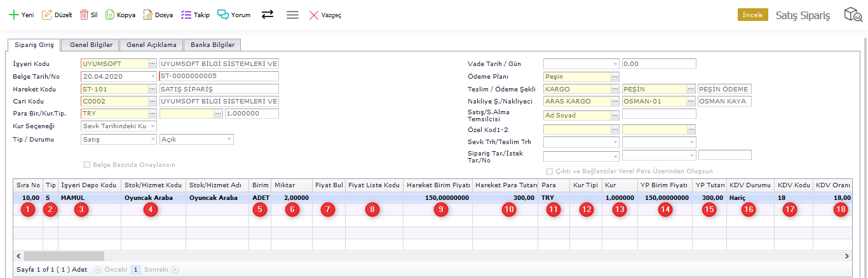Click the İncele button

coord(752,15)
